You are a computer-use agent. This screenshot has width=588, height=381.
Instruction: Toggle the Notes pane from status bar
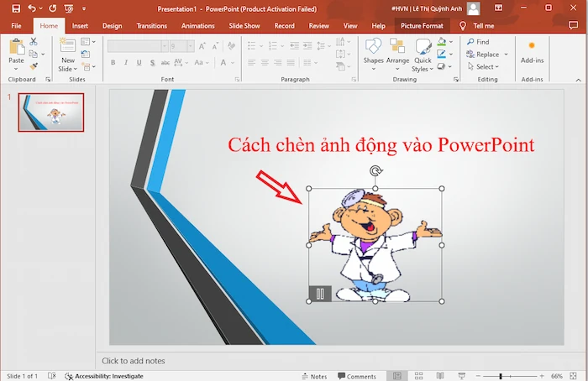click(314, 376)
